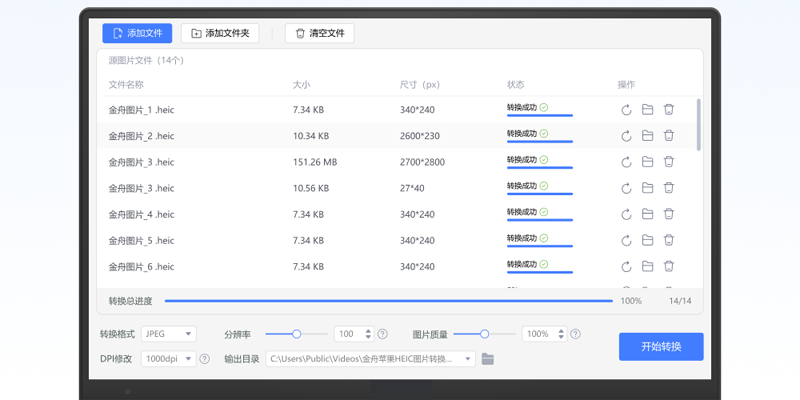Reconvert 金舟图片_1 .heic using refresh icon
The width and height of the screenshot is (800, 400).
pyautogui.click(x=626, y=109)
